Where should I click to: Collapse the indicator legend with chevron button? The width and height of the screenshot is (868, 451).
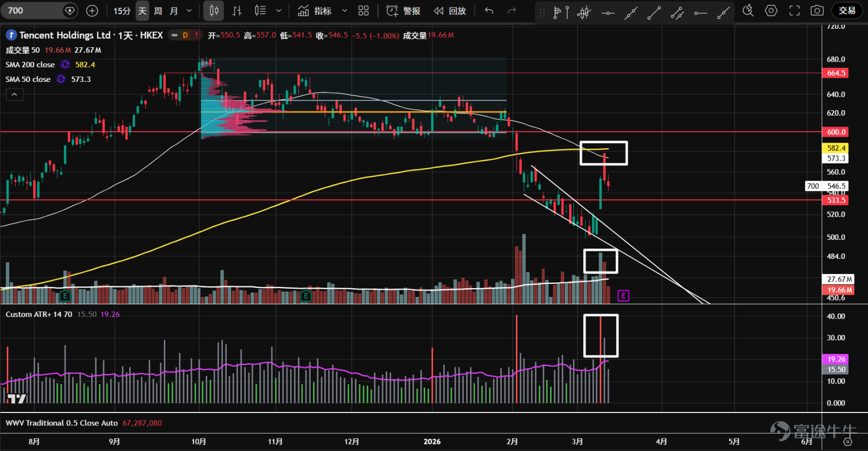(14, 94)
